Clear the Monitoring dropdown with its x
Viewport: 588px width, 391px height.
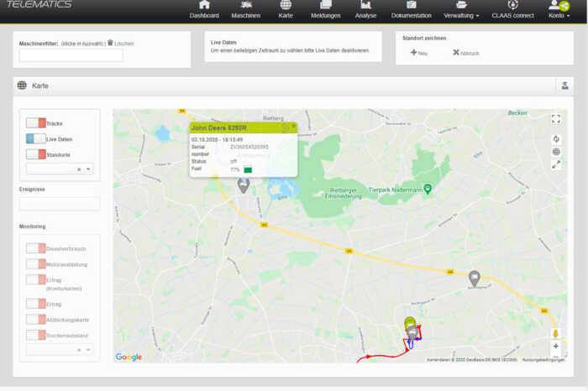coord(79,350)
